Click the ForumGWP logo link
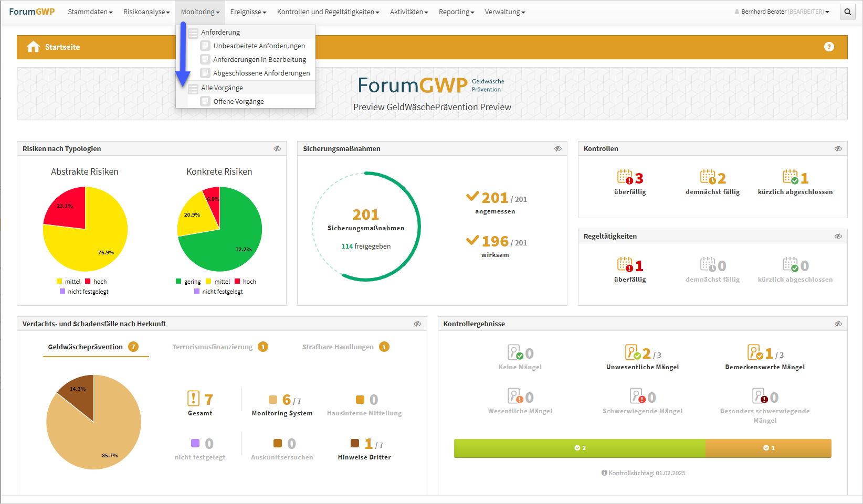Screen dimensions: 863x504 (31, 12)
